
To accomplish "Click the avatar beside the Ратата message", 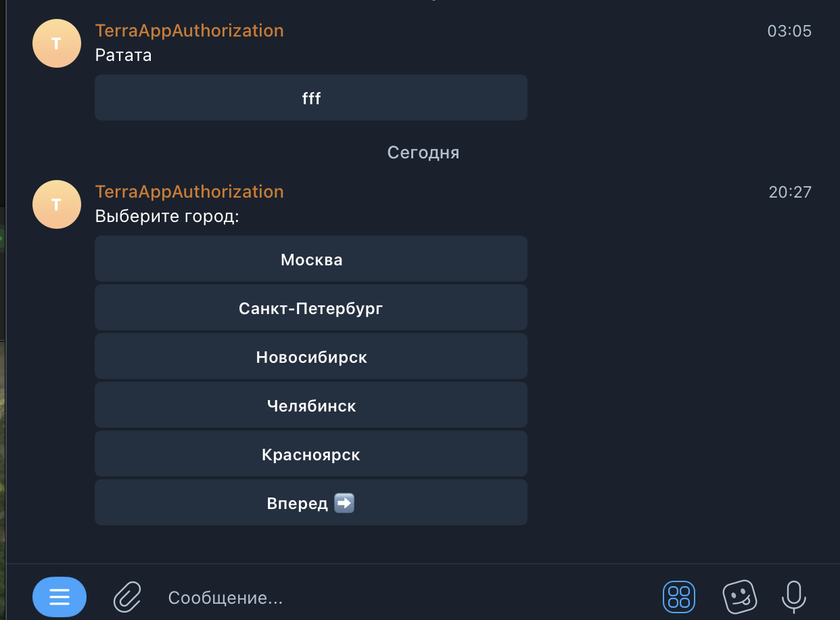I will pyautogui.click(x=57, y=43).
